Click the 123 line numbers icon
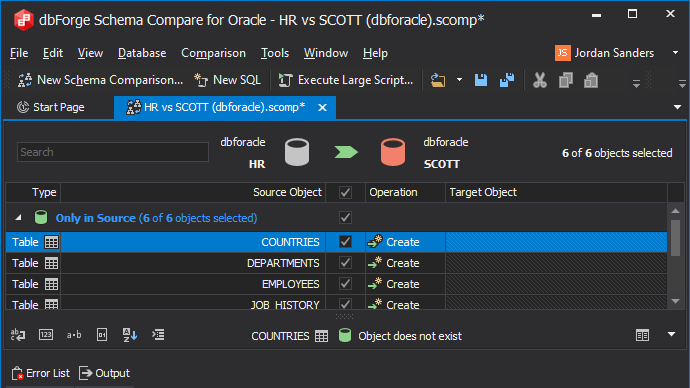Viewport: 690px width, 388px height. pyautogui.click(x=46, y=335)
